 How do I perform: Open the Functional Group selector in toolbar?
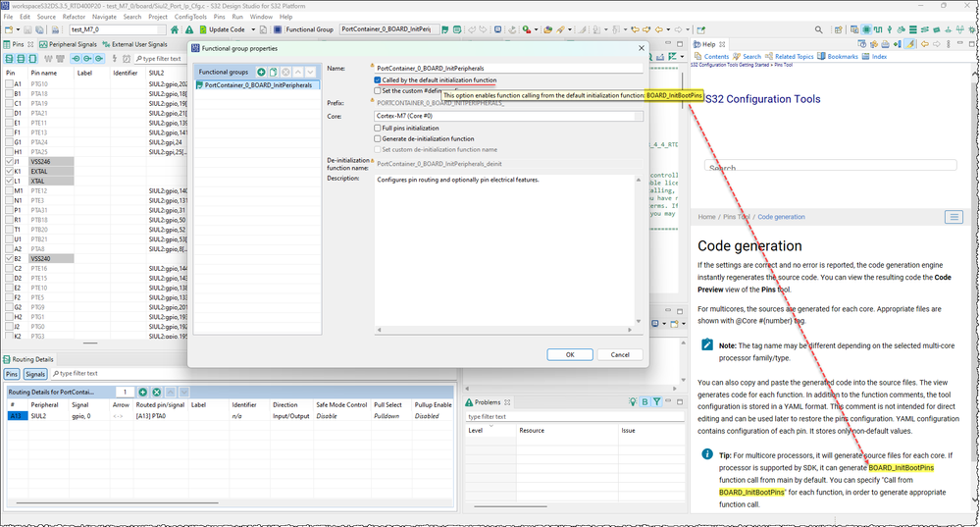pos(390,29)
